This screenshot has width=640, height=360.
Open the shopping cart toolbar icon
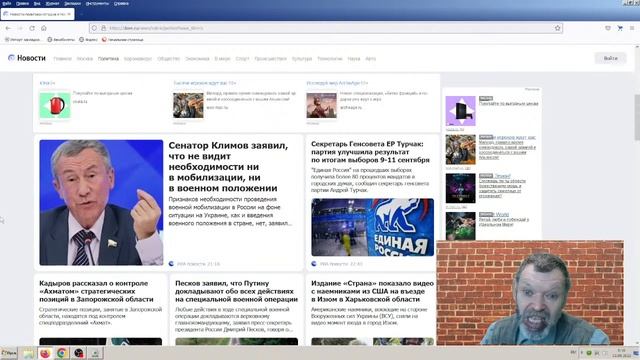[x=620, y=28]
